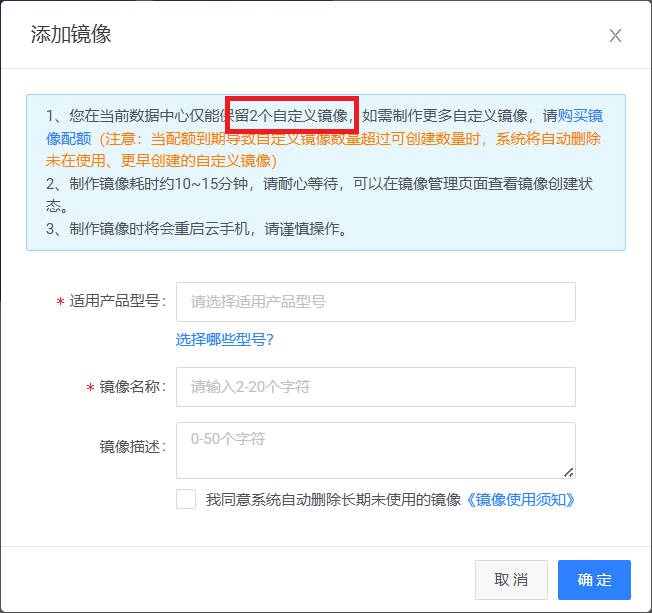Click the 镜像描述 field label

point(132,445)
